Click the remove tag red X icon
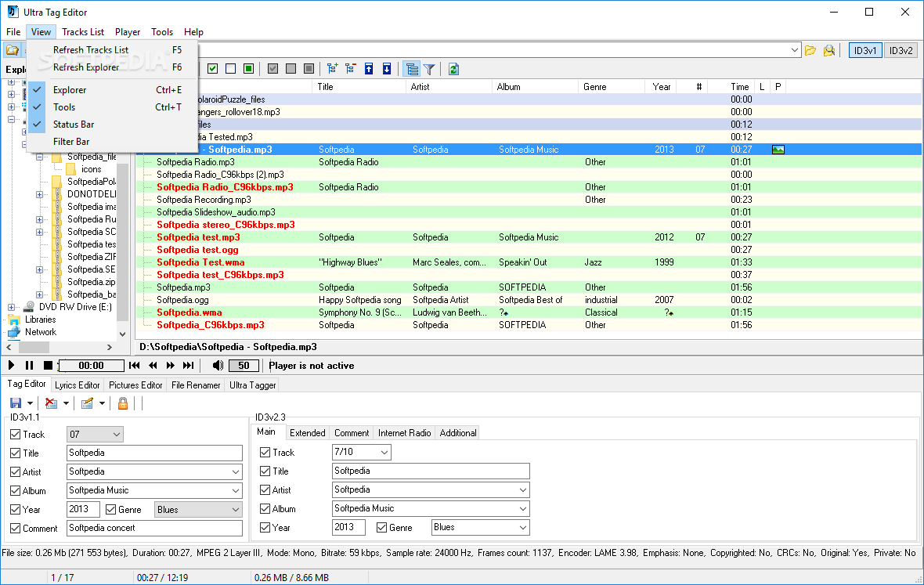 (x=51, y=403)
